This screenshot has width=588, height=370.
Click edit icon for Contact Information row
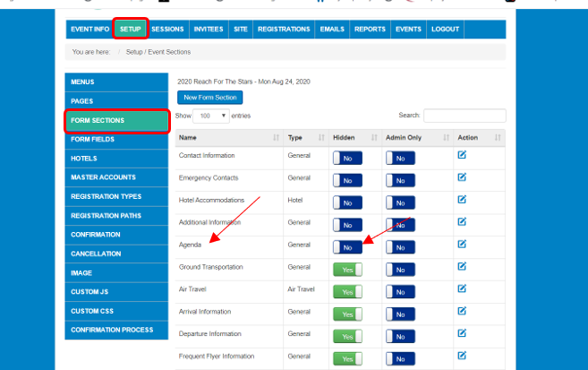point(462,155)
